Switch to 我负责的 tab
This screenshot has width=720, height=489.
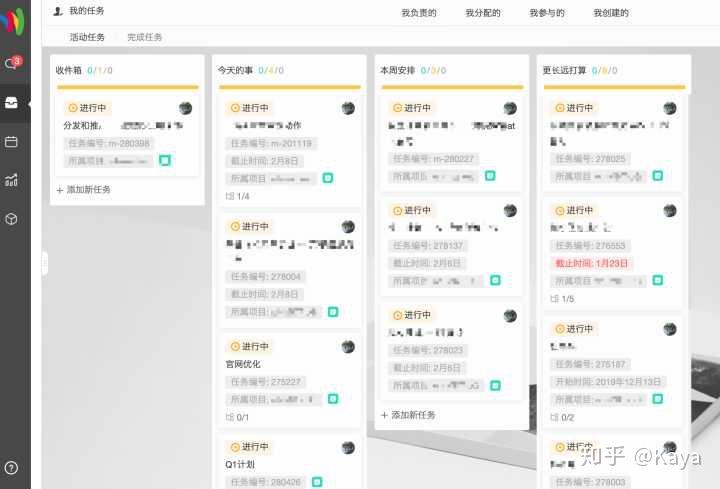pos(419,13)
